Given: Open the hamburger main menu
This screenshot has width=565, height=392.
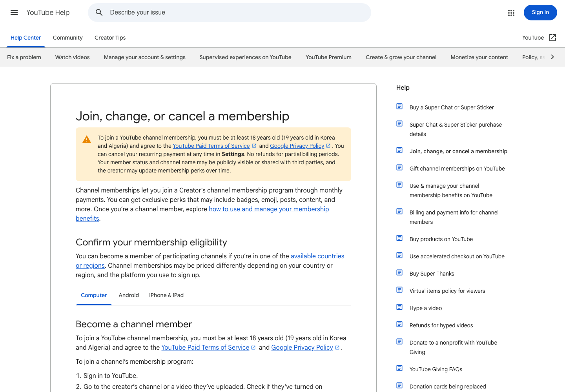Looking at the screenshot, I should pyautogui.click(x=14, y=13).
